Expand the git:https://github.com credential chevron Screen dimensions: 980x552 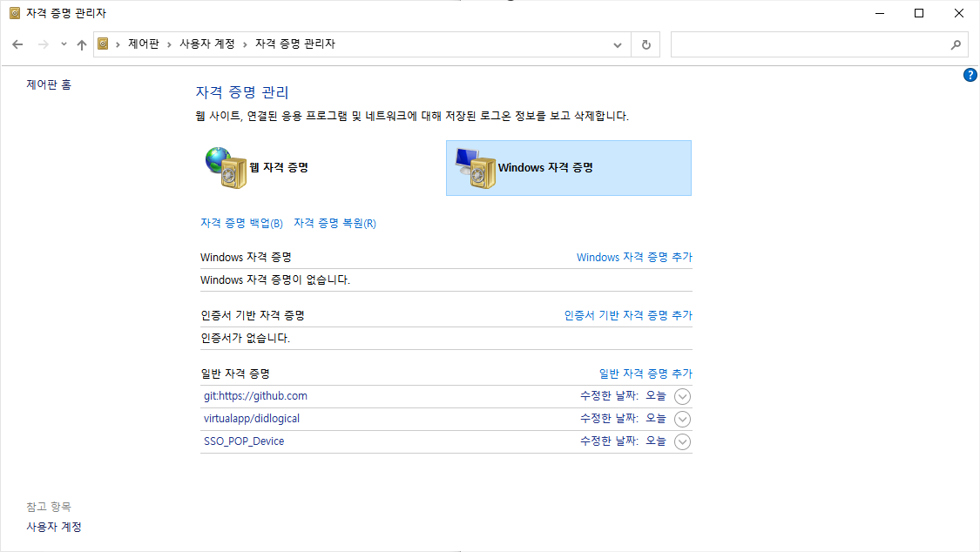pos(682,396)
